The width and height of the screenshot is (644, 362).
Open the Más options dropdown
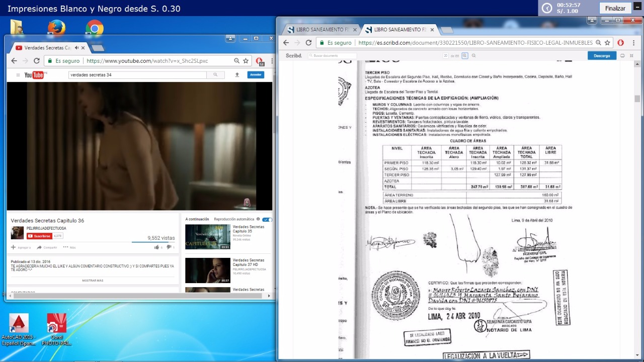click(69, 247)
